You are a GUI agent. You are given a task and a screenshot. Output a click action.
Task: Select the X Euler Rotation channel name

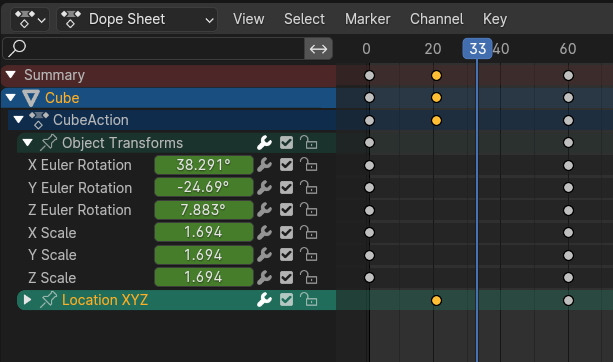pos(80,165)
